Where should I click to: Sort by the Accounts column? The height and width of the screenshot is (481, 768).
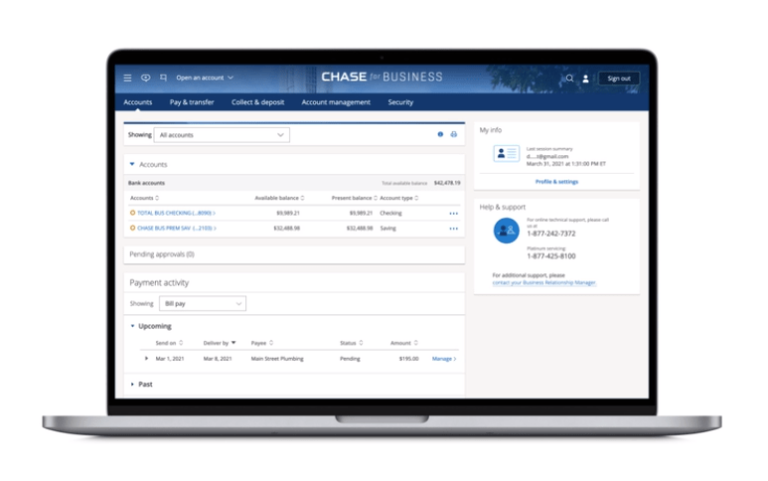pos(144,198)
